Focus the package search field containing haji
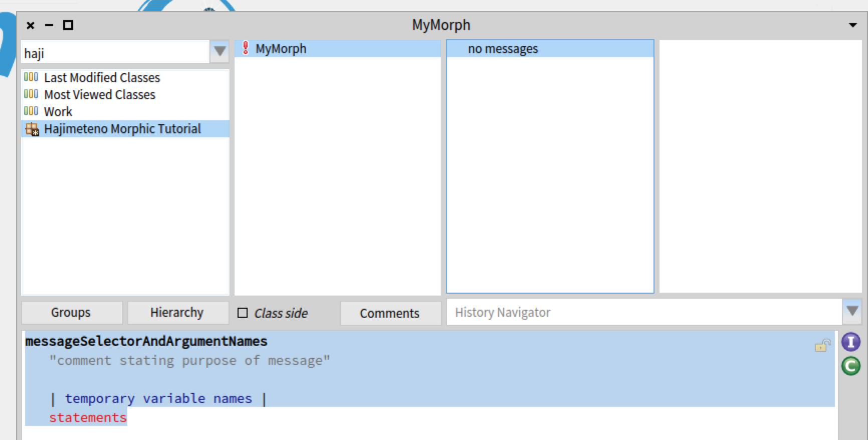Screen dimensions: 868x440 [115, 52]
